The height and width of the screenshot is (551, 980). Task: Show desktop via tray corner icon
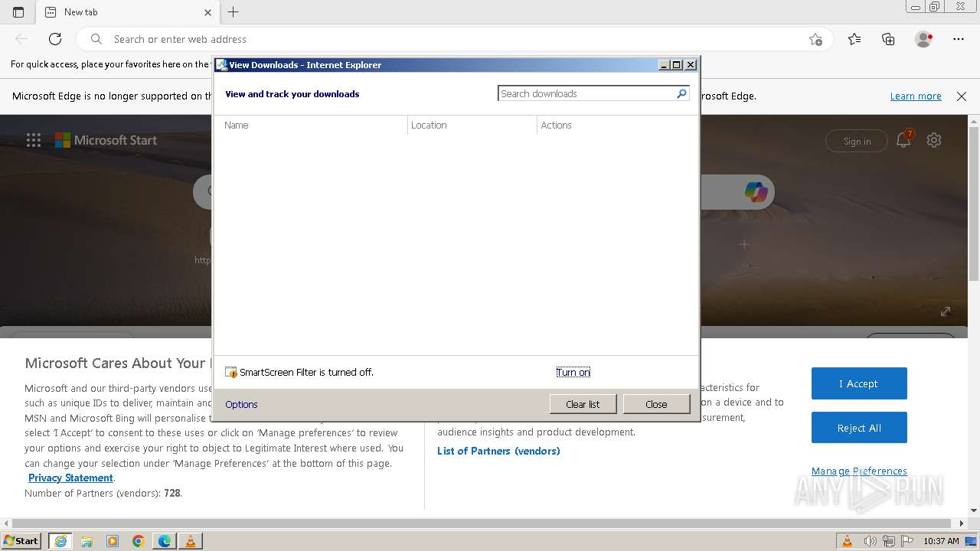click(971, 541)
